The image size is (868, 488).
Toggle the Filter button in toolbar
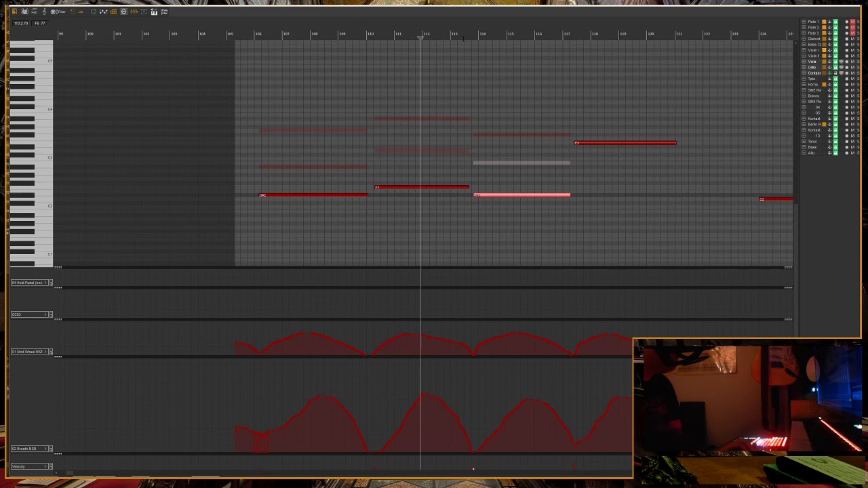pos(58,12)
